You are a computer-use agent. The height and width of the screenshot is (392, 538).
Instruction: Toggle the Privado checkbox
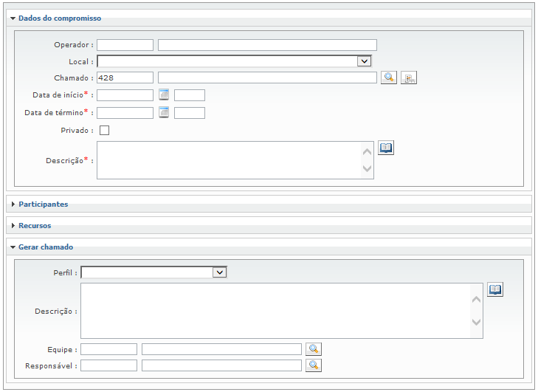[104, 131]
